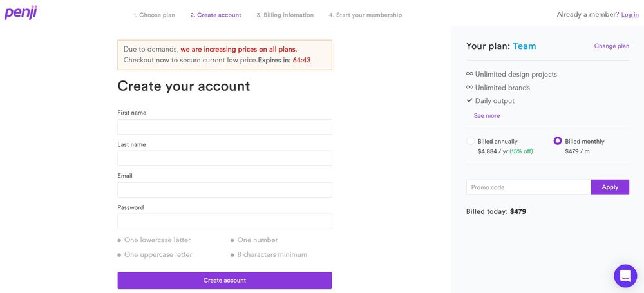Apply the promo code

[610, 187]
